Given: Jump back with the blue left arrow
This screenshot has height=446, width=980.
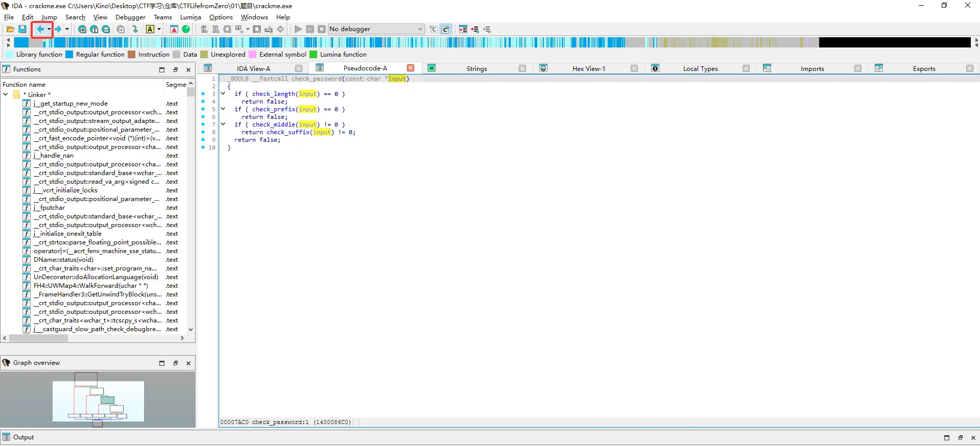Looking at the screenshot, I should pos(40,29).
